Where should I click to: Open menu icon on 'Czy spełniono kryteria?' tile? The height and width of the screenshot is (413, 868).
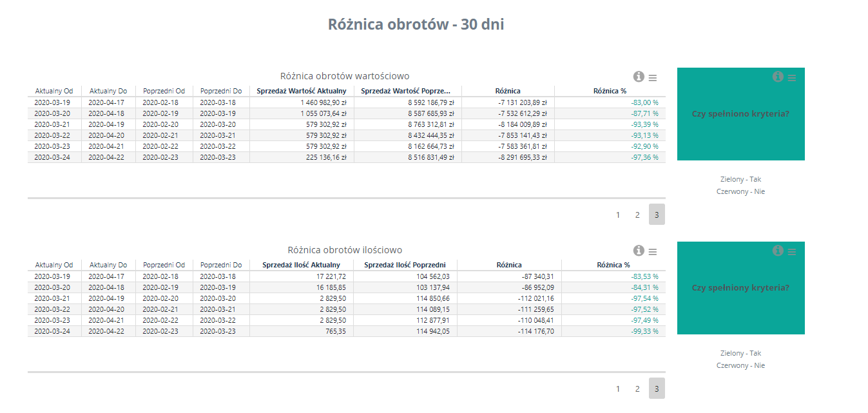click(792, 77)
